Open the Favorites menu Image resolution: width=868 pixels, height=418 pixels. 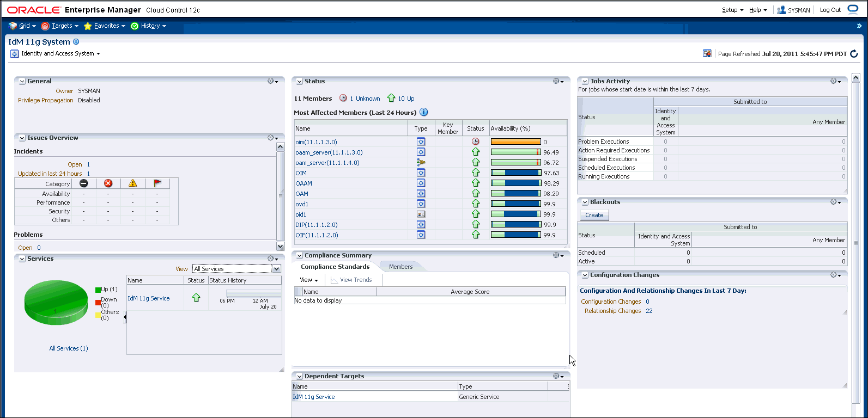point(105,26)
